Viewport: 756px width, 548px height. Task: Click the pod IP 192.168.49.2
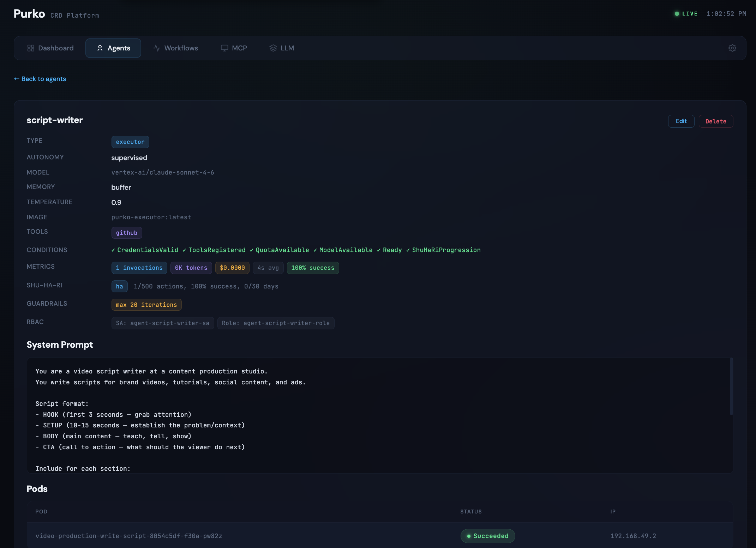click(633, 536)
